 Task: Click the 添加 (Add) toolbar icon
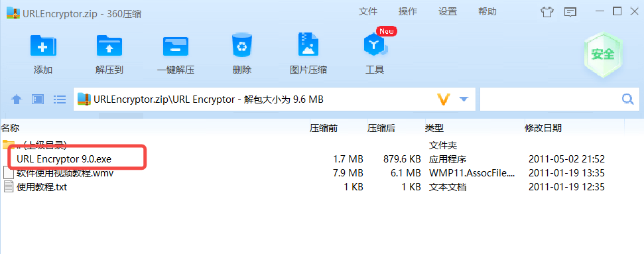[43, 45]
